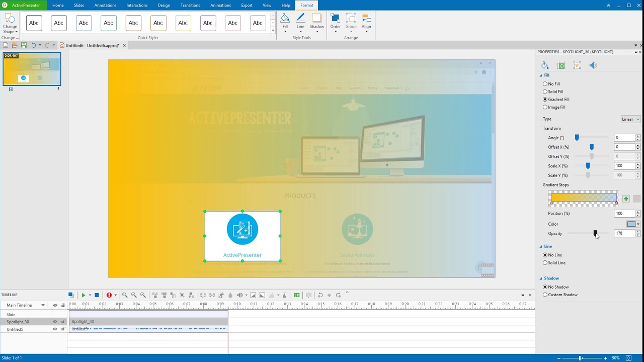Open the Change Shape tool
The height and width of the screenshot is (362, 644).
10,24
